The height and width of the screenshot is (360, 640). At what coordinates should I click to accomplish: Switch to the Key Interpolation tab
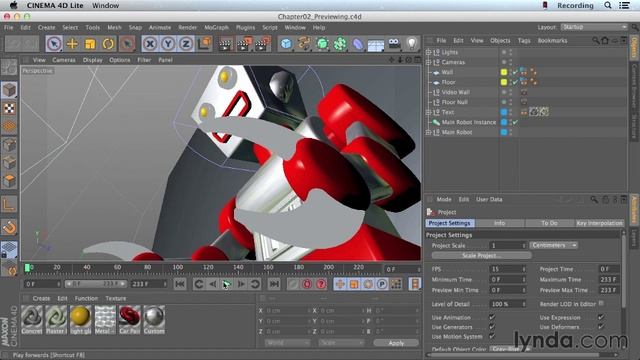[x=600, y=223]
